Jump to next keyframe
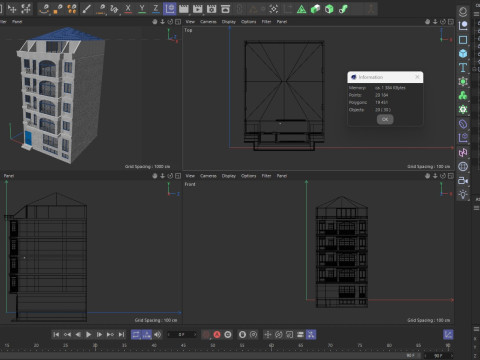The height and width of the screenshot is (360, 480). 110,334
